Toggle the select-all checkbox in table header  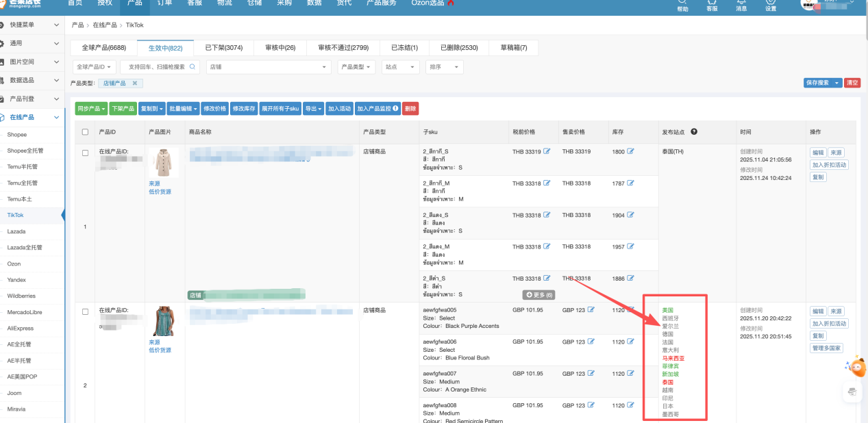(85, 132)
